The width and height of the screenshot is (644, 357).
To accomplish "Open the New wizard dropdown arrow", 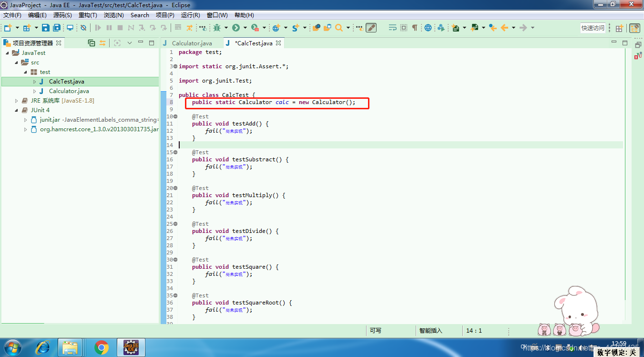I will [x=17, y=28].
